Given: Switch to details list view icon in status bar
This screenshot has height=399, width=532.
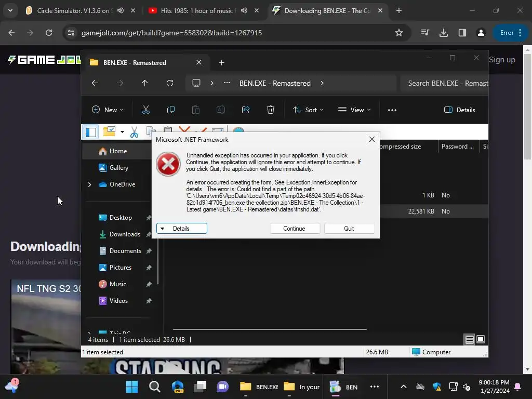Looking at the screenshot, I should pyautogui.click(x=469, y=339).
